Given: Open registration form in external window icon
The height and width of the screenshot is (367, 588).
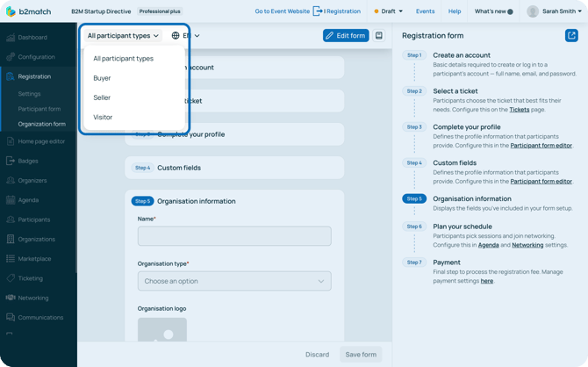Looking at the screenshot, I should tap(571, 35).
